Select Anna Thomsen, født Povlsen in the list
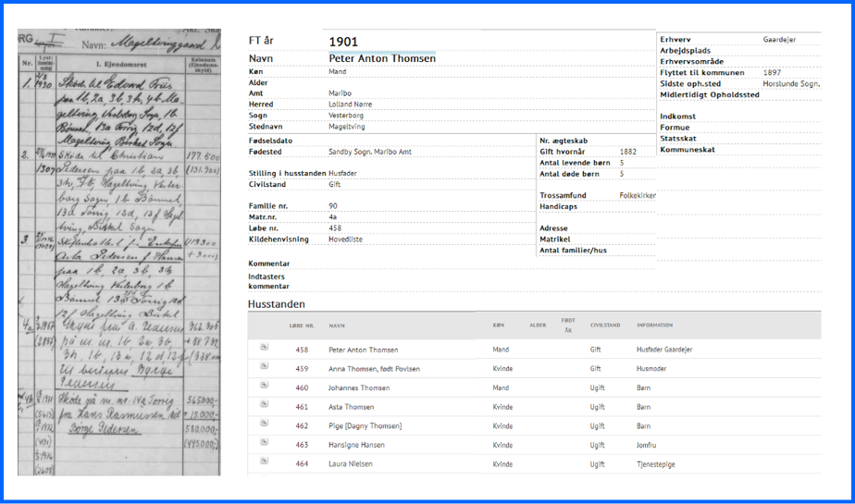Viewport: 855px width, 504px height. (x=374, y=369)
